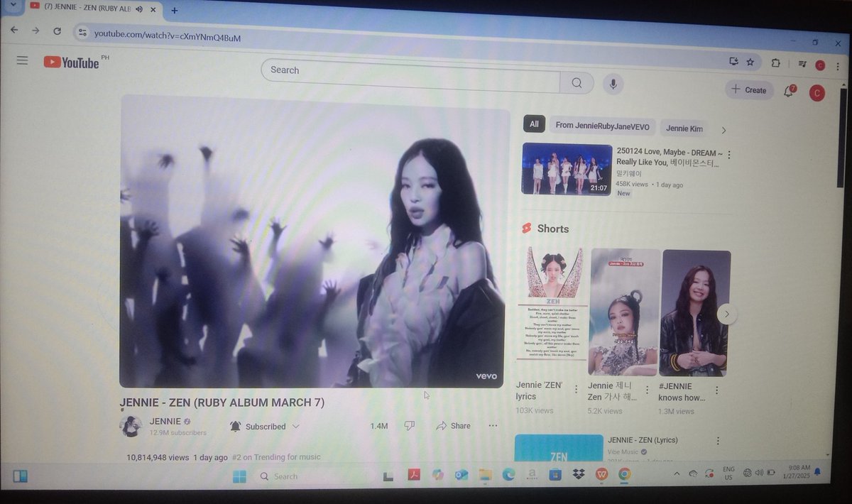This screenshot has width=852, height=504.
Task: Show hidden system tray icons chevron
Action: click(x=675, y=473)
